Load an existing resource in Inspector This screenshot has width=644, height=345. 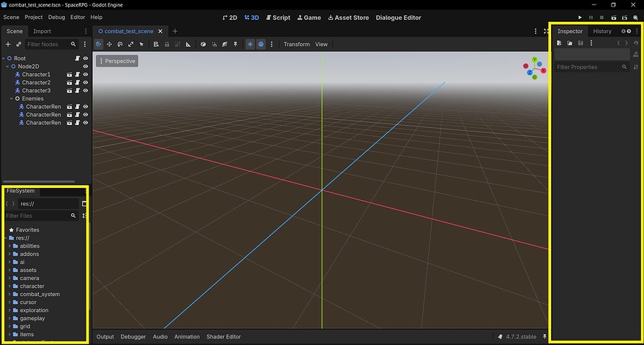569,43
